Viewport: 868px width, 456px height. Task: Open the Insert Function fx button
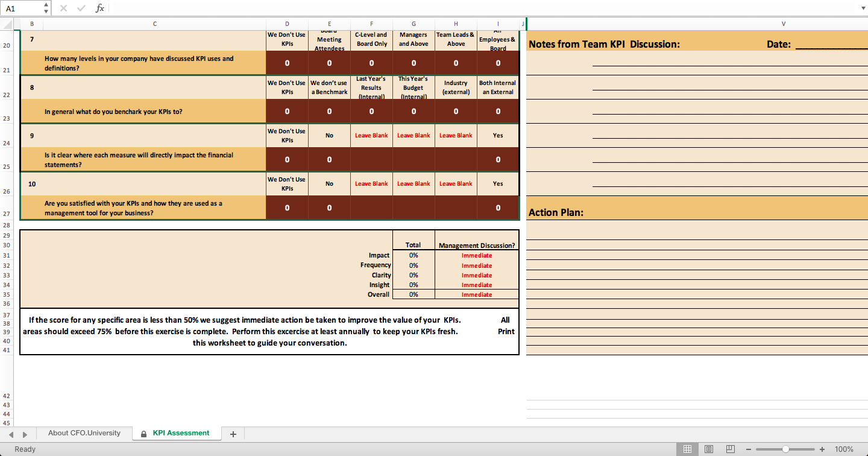pyautogui.click(x=100, y=8)
